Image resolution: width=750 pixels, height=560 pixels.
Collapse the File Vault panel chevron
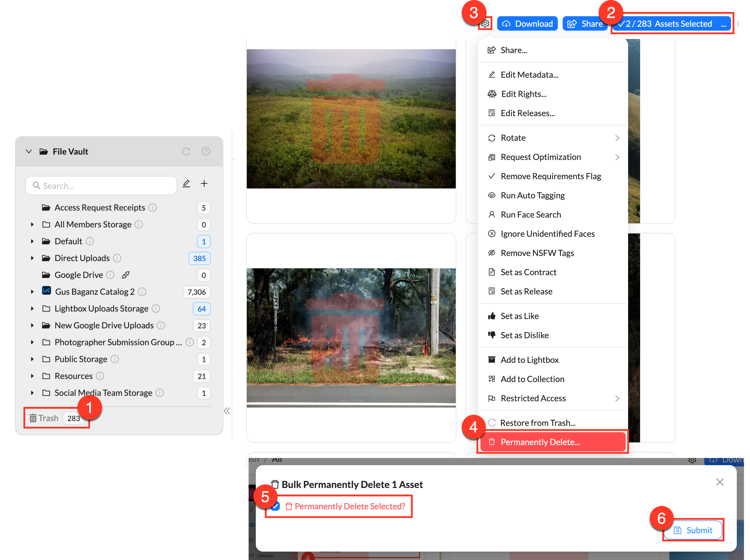[29, 152]
